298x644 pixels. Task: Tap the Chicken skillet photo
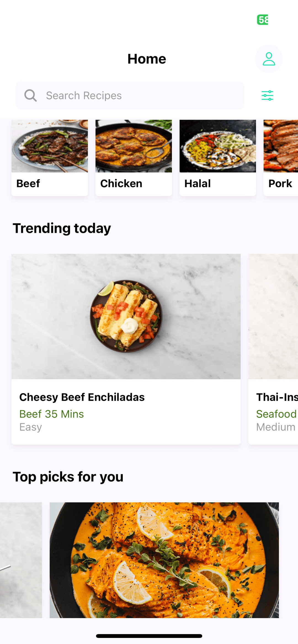pos(134,146)
